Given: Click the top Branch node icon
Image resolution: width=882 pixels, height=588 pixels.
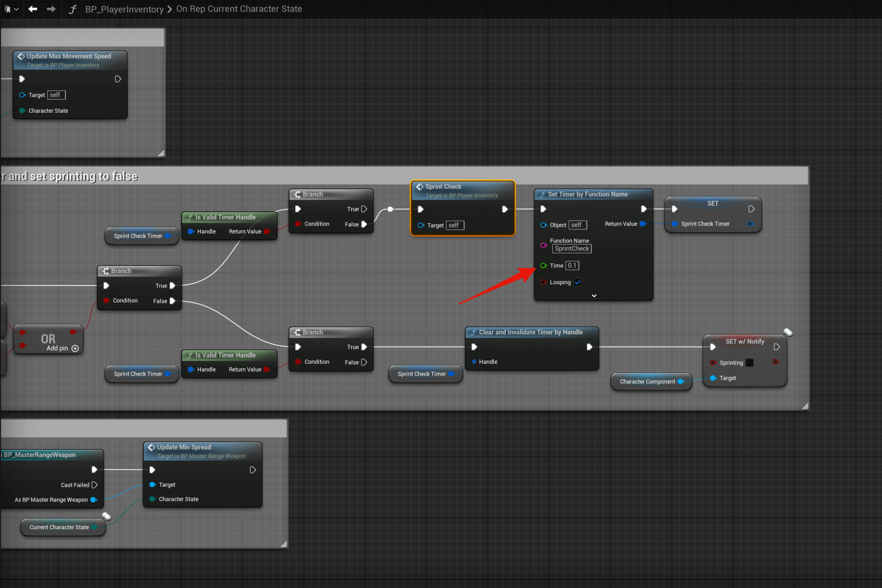Looking at the screenshot, I should (x=297, y=194).
